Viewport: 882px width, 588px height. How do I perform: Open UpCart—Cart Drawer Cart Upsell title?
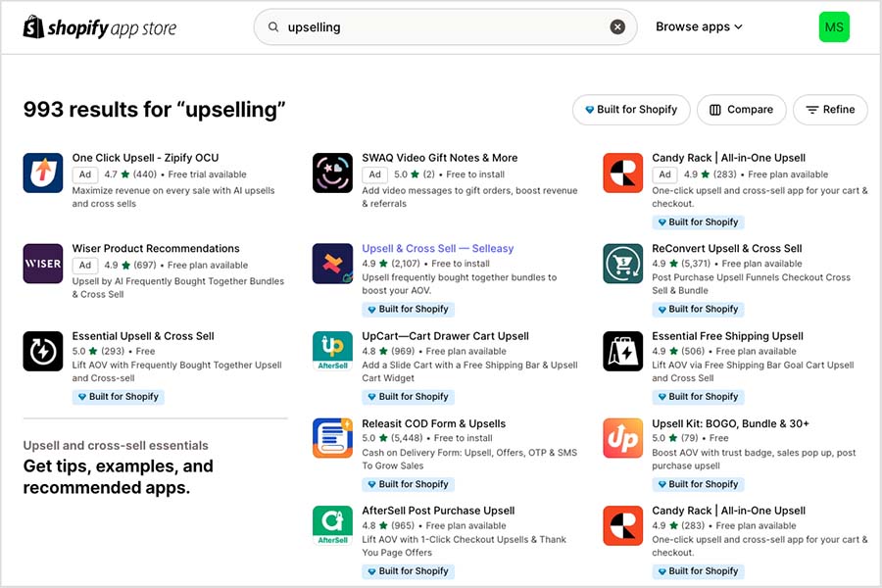pos(446,336)
